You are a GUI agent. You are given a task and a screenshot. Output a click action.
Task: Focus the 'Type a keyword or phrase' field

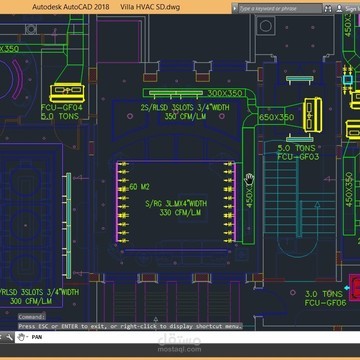[x=280, y=8]
